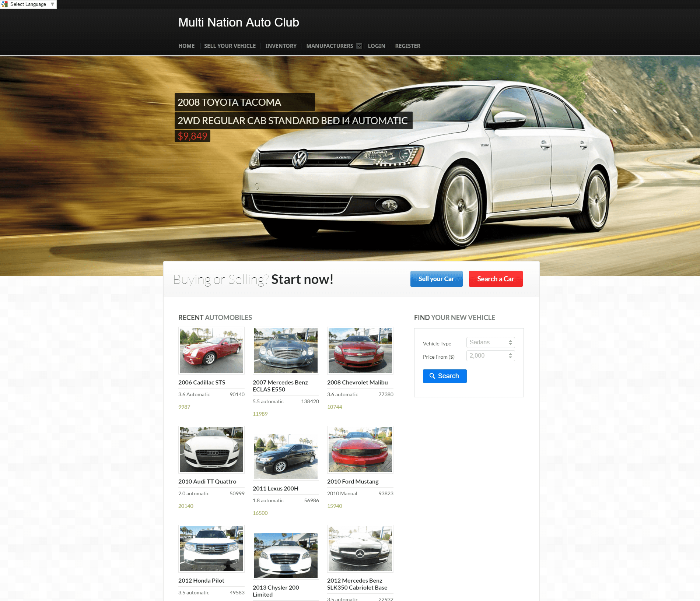Click the RECENT AUTOMOBILES heading
This screenshot has width=700, height=601.
(x=215, y=317)
